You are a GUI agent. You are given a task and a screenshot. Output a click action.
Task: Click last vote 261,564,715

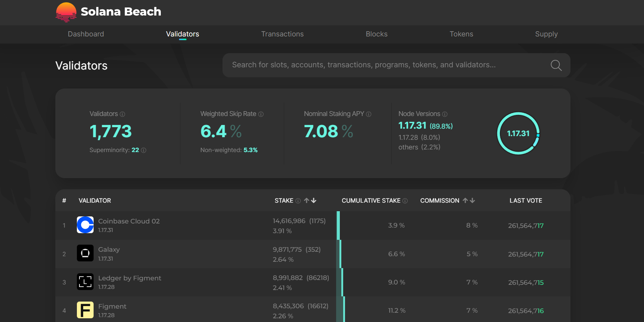[x=526, y=283]
